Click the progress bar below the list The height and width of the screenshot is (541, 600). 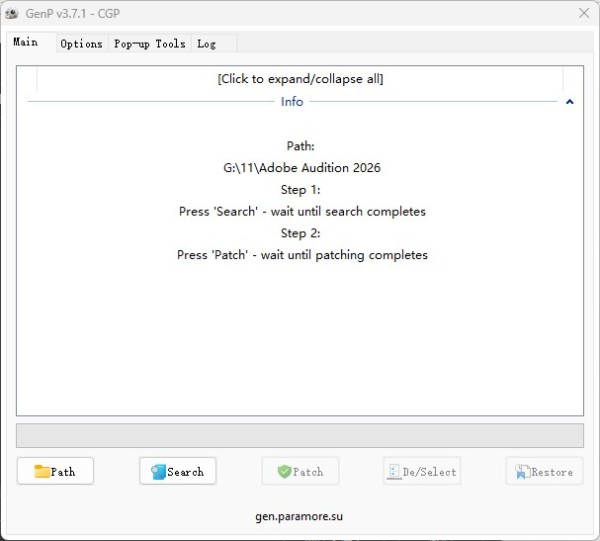click(300, 435)
